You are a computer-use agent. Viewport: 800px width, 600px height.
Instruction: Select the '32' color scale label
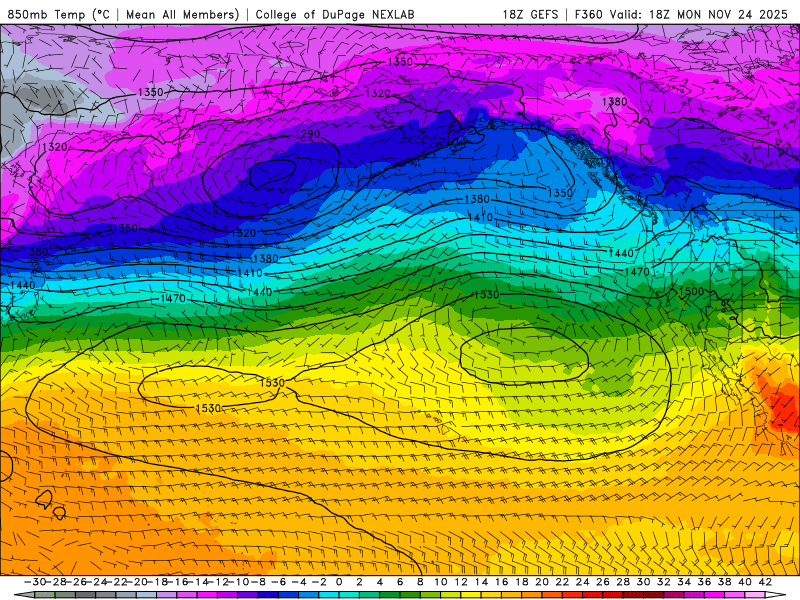coord(664,582)
